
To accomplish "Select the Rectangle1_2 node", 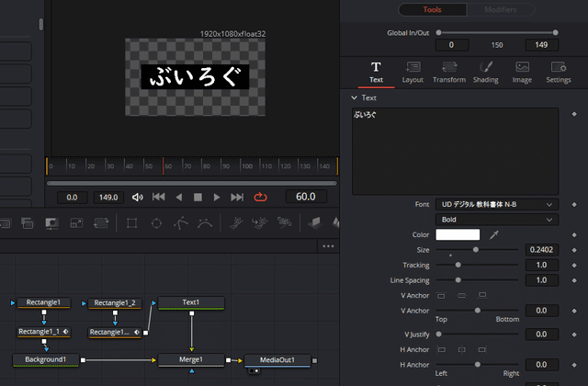I will click(x=115, y=303).
